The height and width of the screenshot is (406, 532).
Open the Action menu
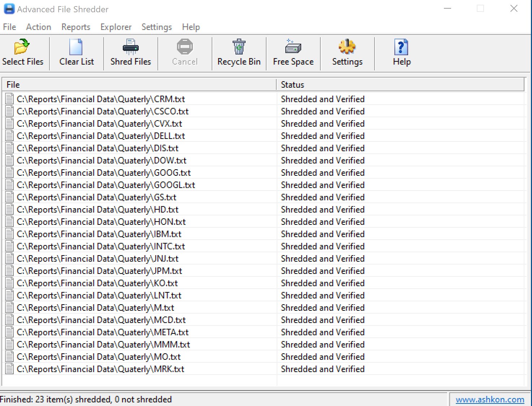pyautogui.click(x=39, y=27)
